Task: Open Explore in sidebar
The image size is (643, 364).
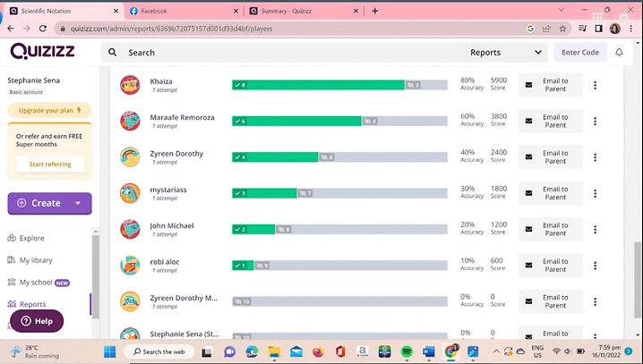Action: point(26,238)
